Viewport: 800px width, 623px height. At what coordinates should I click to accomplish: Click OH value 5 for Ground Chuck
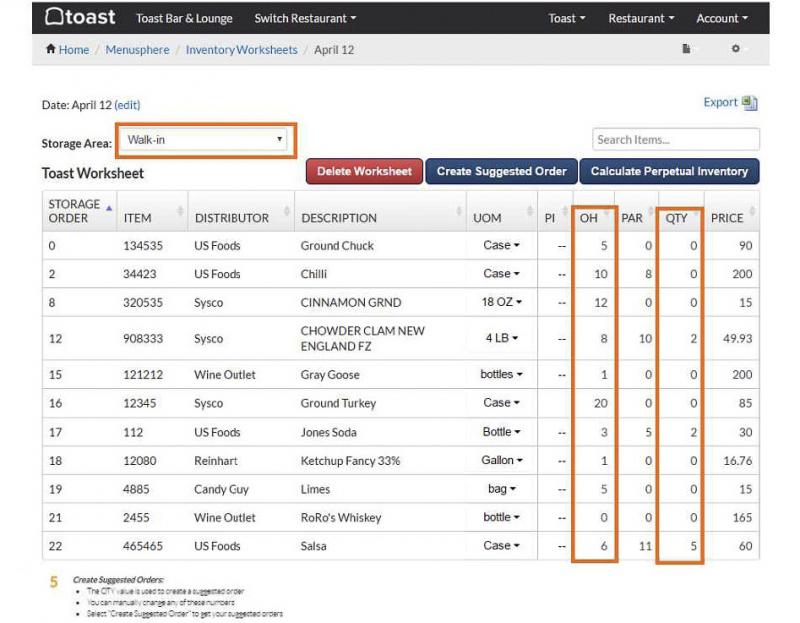[604, 246]
